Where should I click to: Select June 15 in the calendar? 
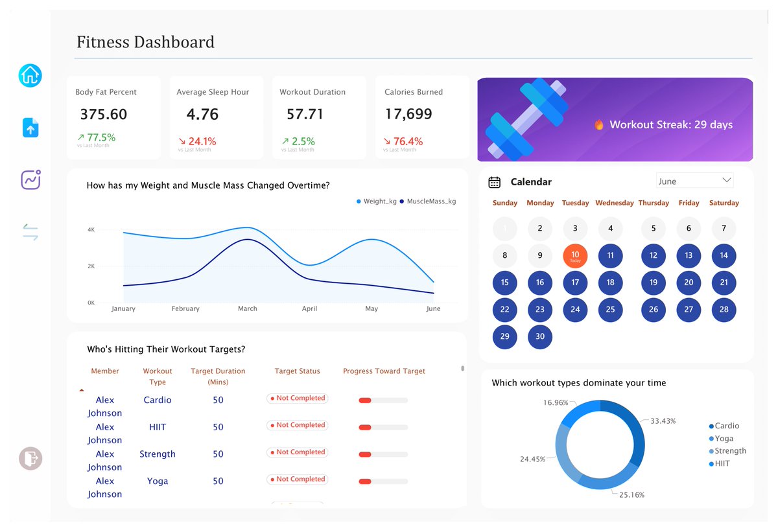click(x=505, y=282)
